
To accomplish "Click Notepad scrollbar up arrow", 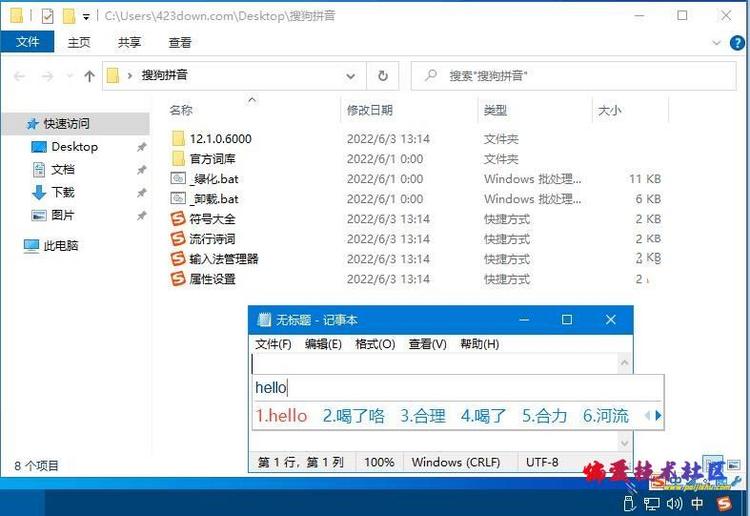I will [x=624, y=363].
